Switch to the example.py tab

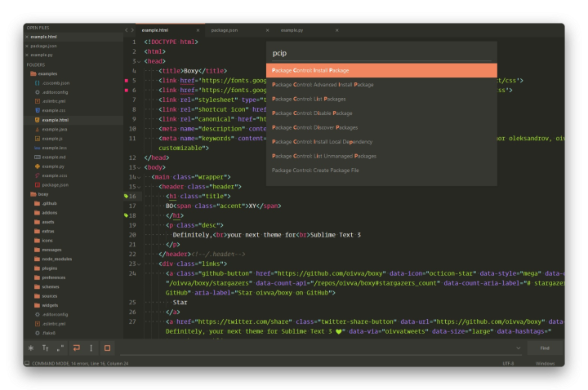tap(290, 29)
